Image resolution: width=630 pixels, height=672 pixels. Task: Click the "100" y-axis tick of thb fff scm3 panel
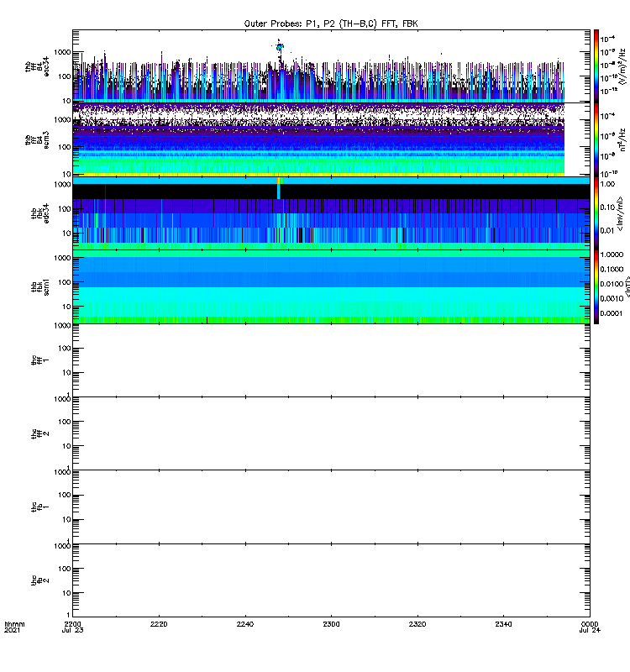65,147
